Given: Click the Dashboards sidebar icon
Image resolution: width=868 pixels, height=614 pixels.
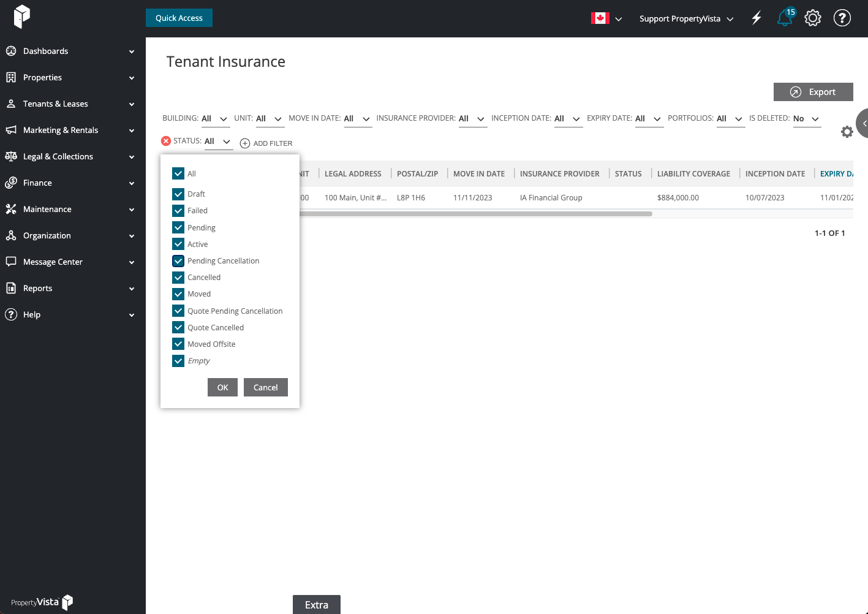Looking at the screenshot, I should (11, 51).
